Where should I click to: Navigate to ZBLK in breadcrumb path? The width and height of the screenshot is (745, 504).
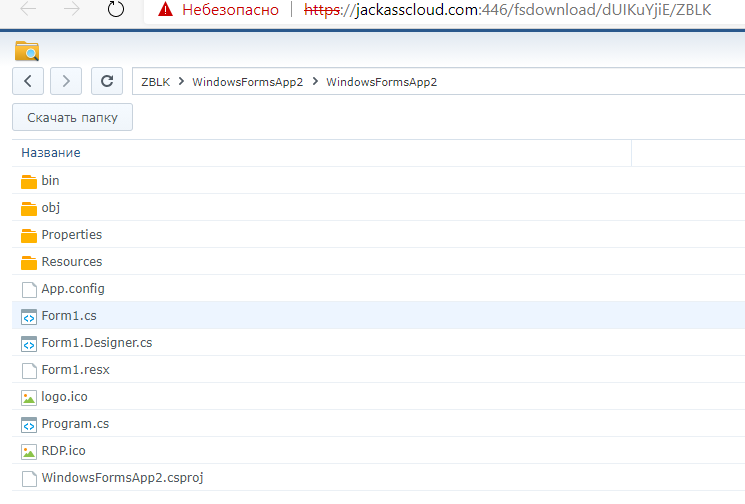pos(155,82)
